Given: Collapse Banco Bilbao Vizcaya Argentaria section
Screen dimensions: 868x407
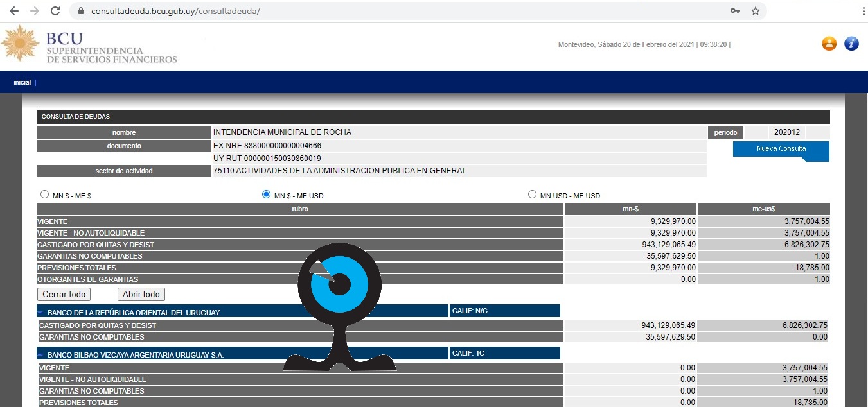Looking at the screenshot, I should (x=40, y=355).
